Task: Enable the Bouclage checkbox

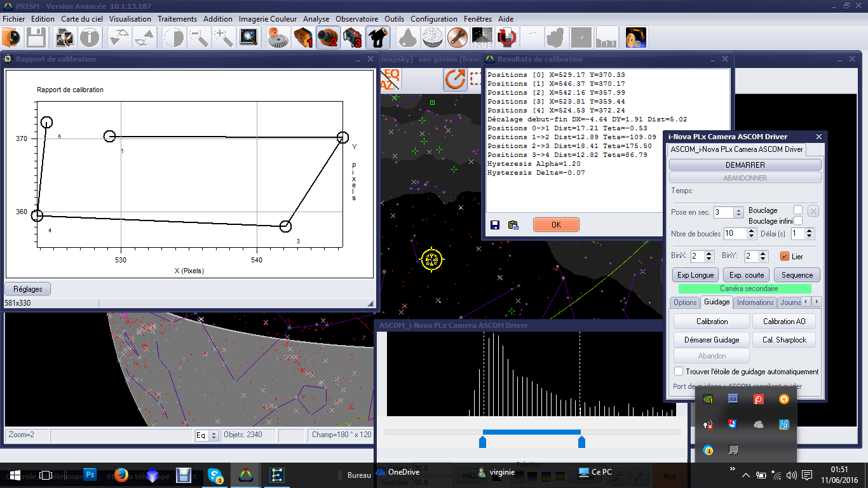Action: (x=798, y=210)
